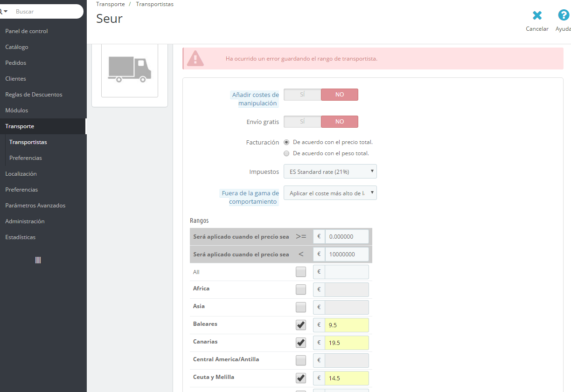Open the Ayuda help icon
Image resolution: width=571 pixels, height=392 pixels.
[564, 15]
